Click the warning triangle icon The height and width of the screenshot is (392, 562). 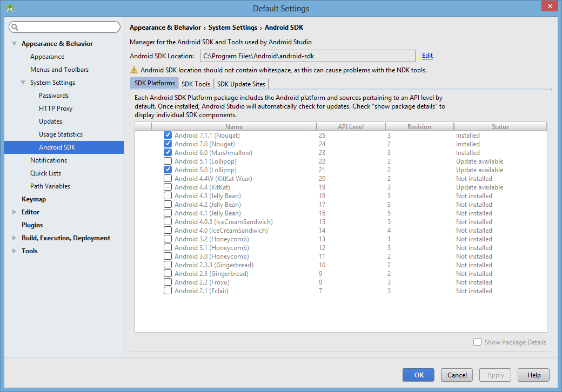click(133, 70)
